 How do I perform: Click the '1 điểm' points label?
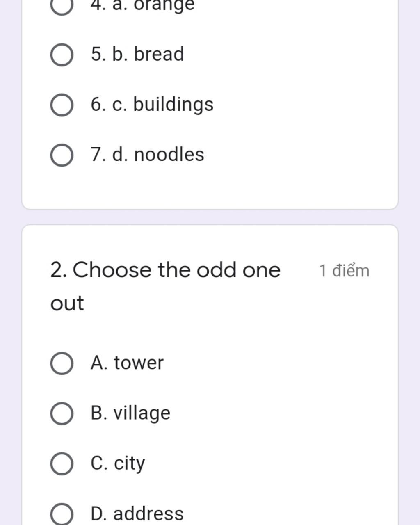(344, 271)
